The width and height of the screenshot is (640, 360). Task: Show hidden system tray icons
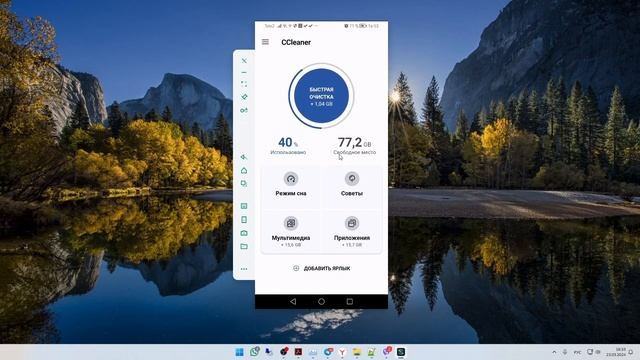coord(554,352)
